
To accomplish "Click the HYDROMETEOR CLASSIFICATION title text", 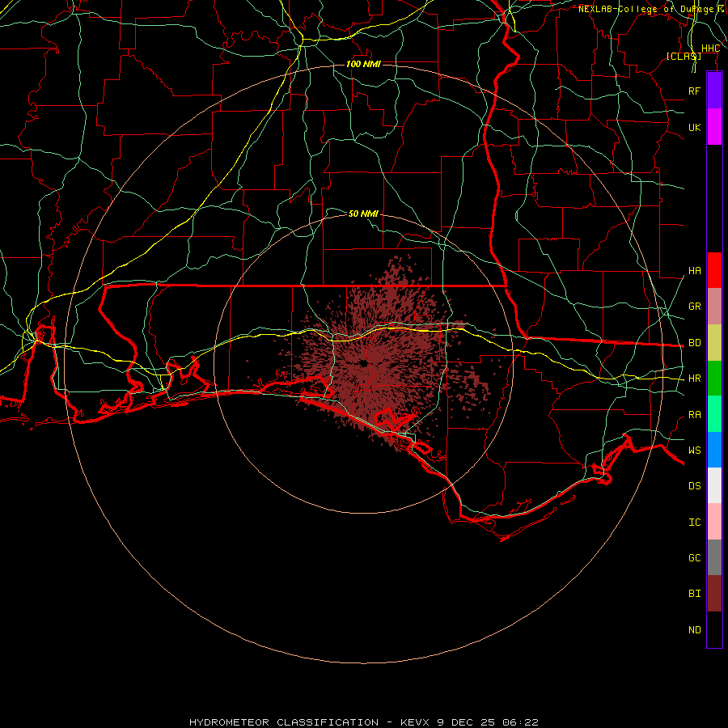I will tap(284, 722).
